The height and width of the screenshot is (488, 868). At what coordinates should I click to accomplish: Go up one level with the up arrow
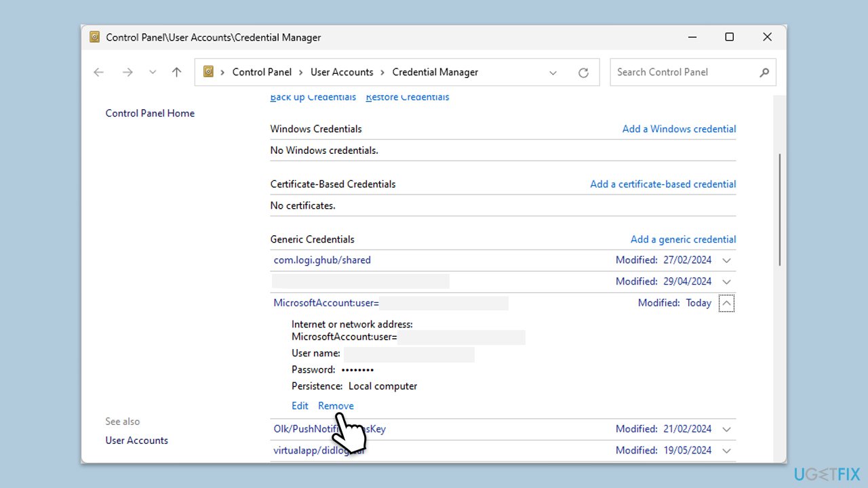176,72
